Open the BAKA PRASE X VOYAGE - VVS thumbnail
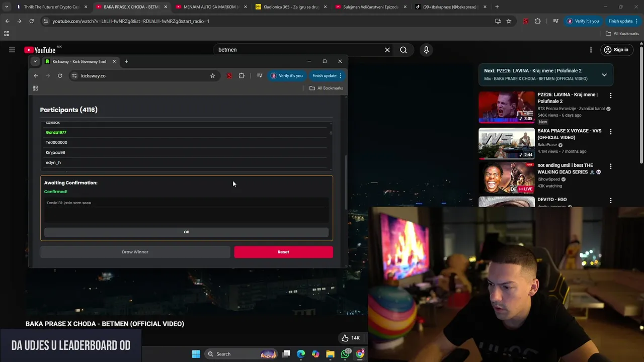644x362 pixels. tap(507, 143)
